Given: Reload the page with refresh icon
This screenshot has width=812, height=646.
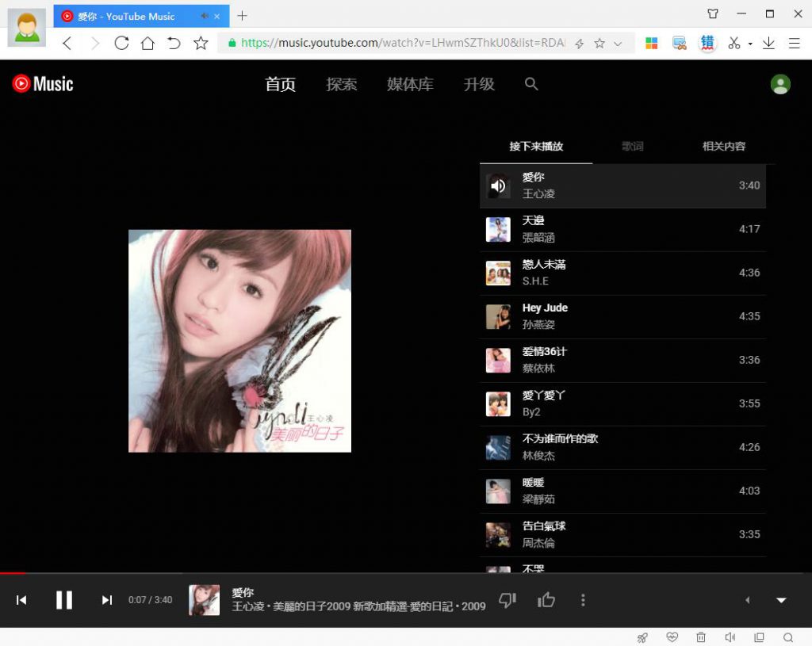Looking at the screenshot, I should 121,43.
